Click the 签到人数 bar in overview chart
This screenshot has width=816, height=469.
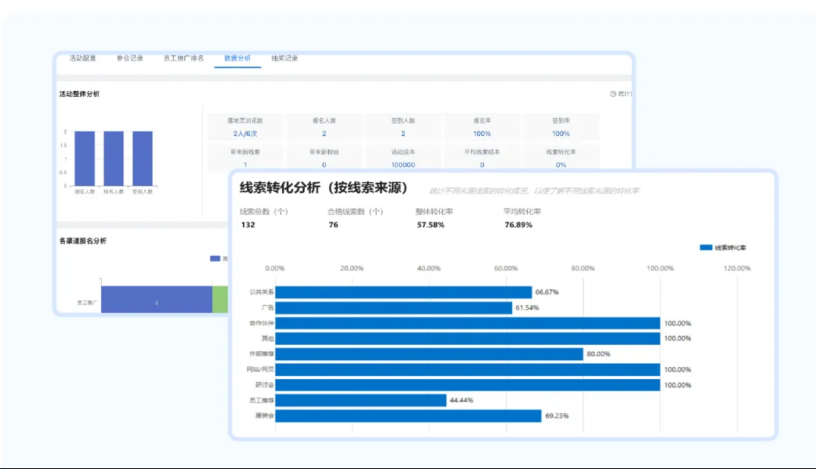pyautogui.click(x=143, y=158)
